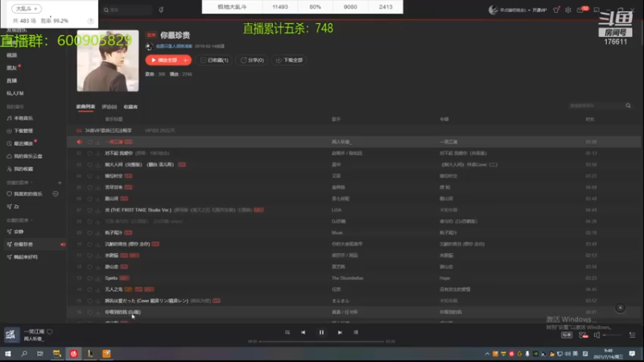Open heartbeat mode icon beside 我喜欢的音乐
Screen dimensions: 644x362
point(56,194)
